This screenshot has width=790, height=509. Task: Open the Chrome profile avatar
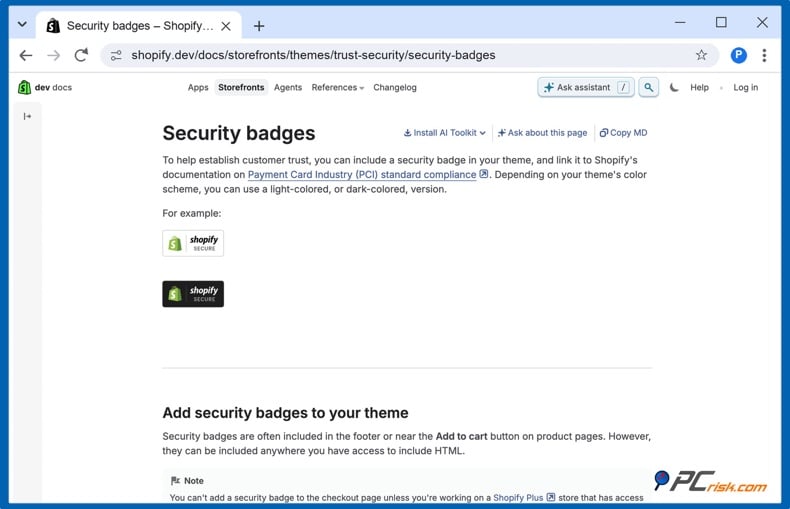[739, 55]
